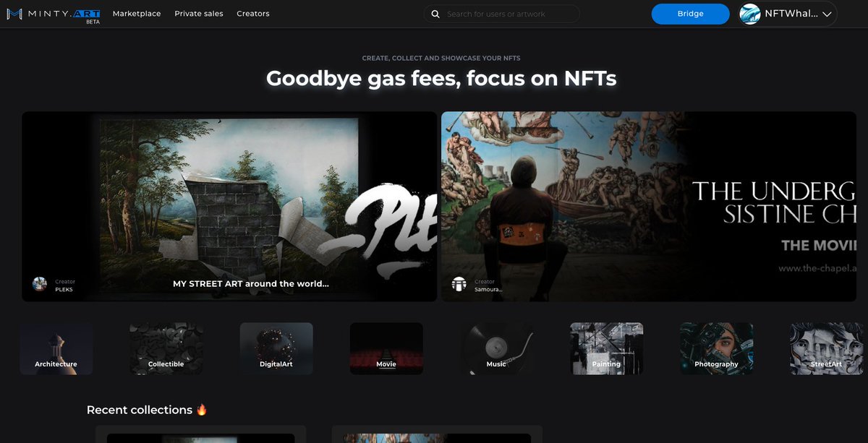Screen dimensions: 868x443
Task: Select the DigitalArt category
Action: pos(276,348)
